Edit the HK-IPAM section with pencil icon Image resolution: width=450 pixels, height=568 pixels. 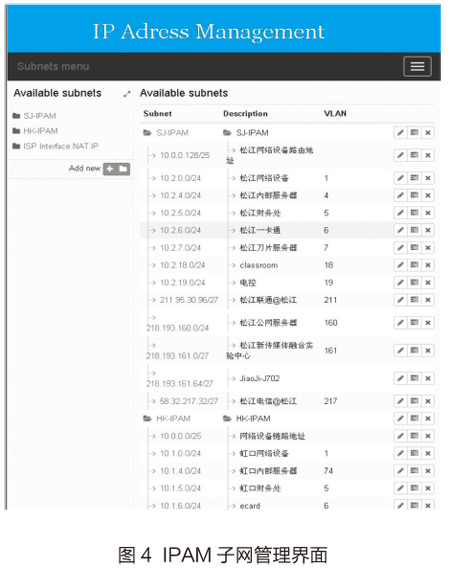(400, 419)
